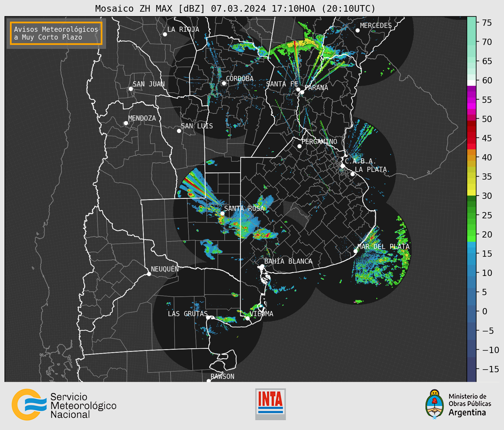Click the VIEDMA city marker dot

click(x=247, y=318)
